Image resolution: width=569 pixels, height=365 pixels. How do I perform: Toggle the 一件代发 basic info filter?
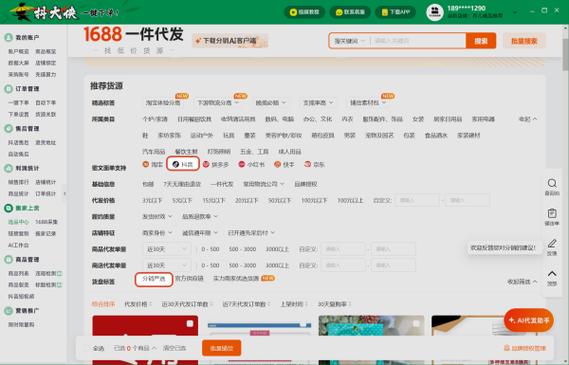[x=222, y=184]
